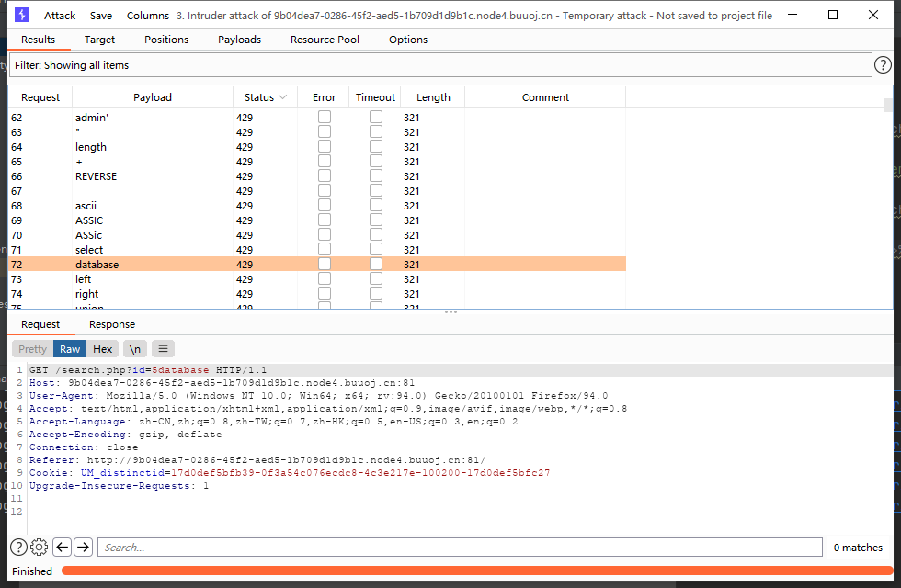Check the Error box for admin' row
Image resolution: width=901 pixels, height=588 pixels.
coord(325,118)
